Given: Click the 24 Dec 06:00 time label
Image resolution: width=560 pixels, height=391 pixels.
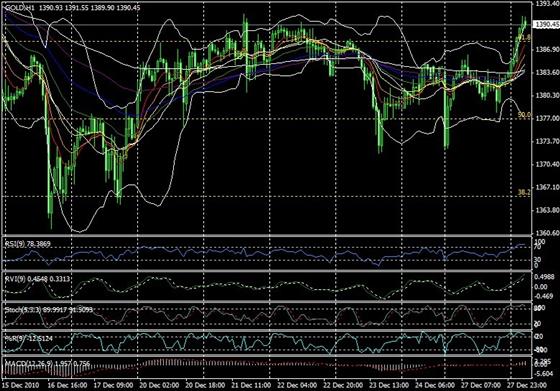Looking at the screenshot, I should click(435, 386).
